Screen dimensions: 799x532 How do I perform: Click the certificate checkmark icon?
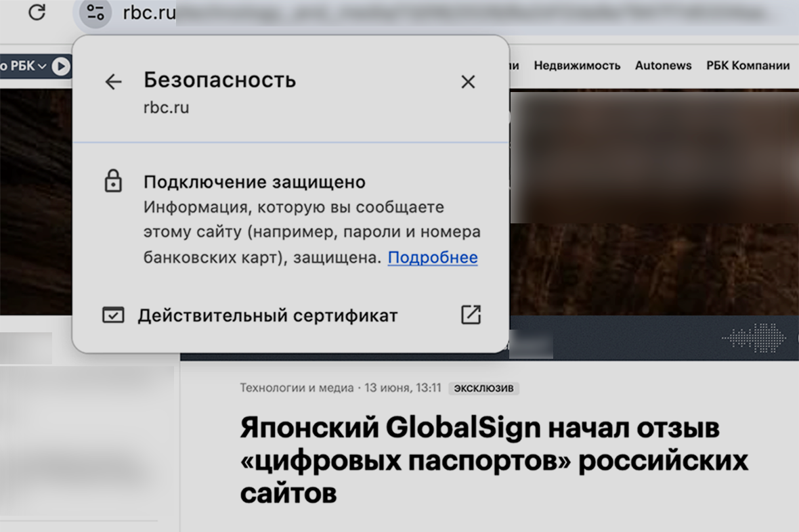click(113, 315)
